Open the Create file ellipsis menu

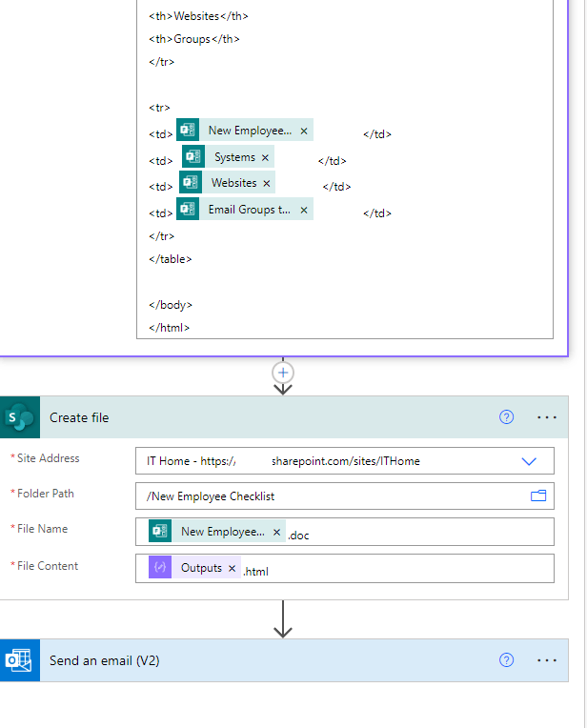coord(547,417)
